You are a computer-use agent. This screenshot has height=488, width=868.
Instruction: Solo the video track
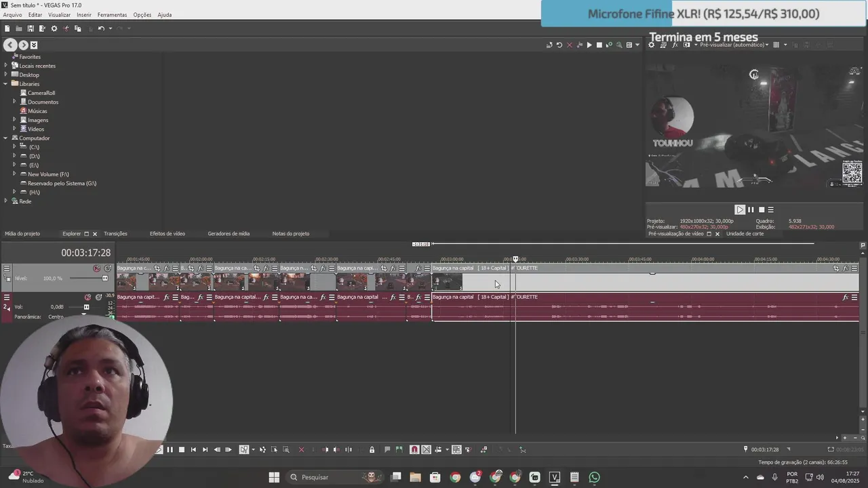point(107,268)
